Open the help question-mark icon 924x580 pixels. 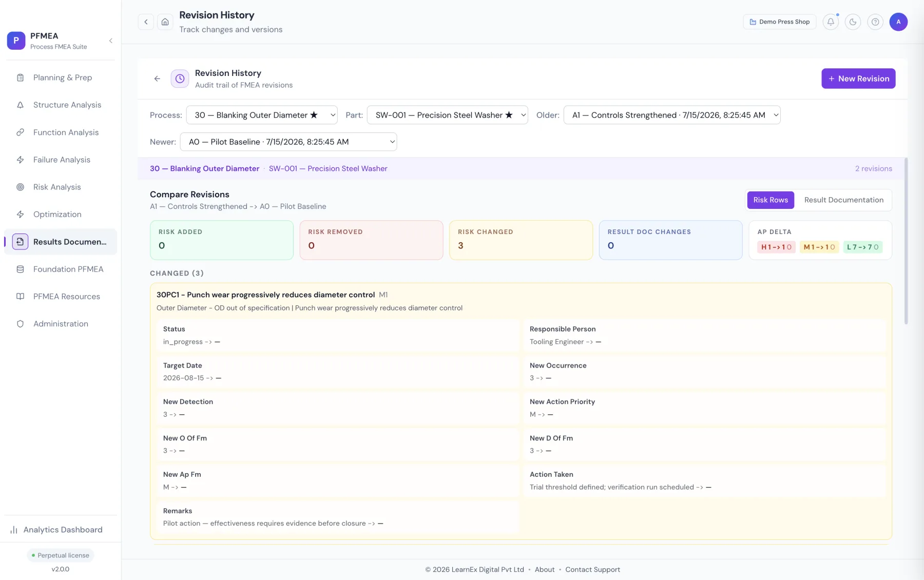pyautogui.click(x=875, y=22)
